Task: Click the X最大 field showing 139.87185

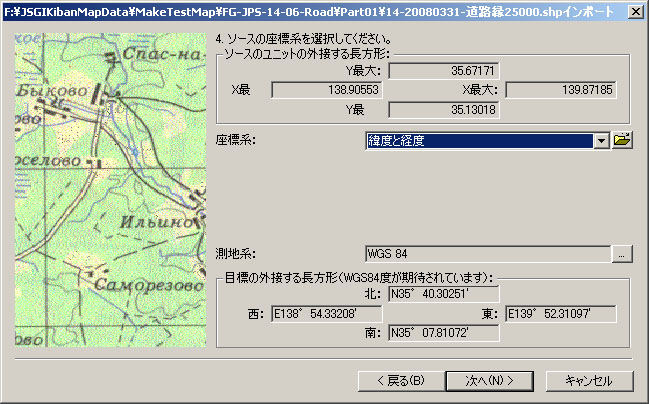Action: pyautogui.click(x=560, y=90)
